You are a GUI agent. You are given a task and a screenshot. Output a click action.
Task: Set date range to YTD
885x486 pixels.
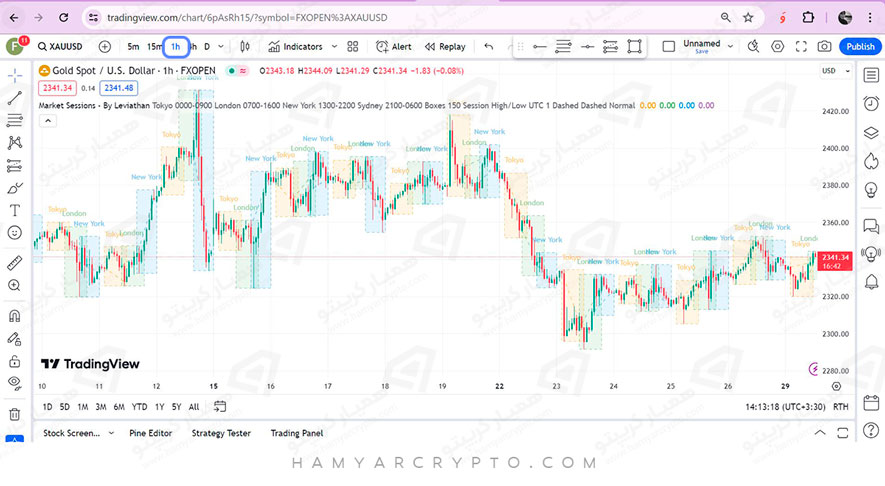[x=139, y=406]
